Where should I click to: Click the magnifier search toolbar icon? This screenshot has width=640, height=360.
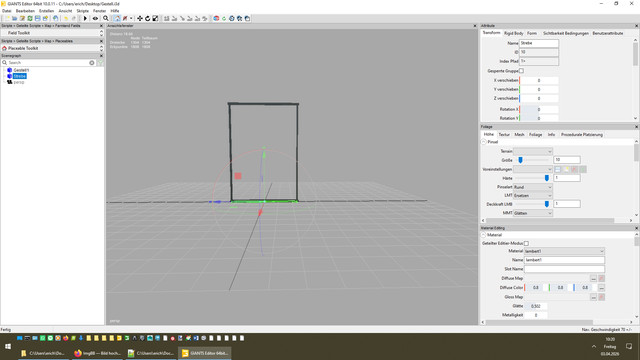[x=106, y=18]
